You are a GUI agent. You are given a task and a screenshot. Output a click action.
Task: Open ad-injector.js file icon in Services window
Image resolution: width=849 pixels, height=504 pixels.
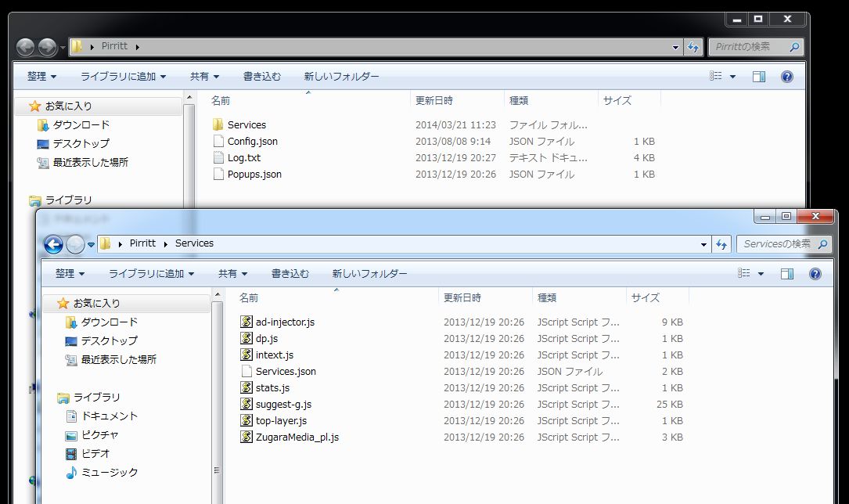[246, 322]
